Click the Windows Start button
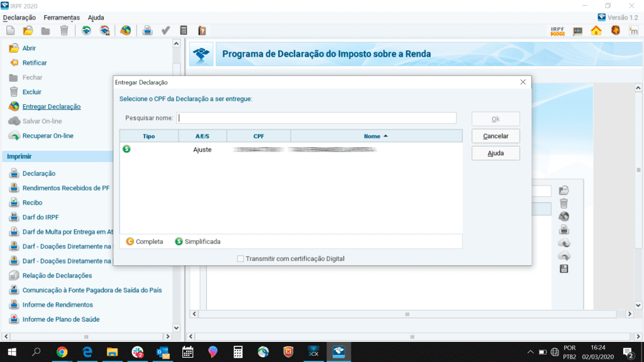This screenshot has width=644, height=362. pos(12,352)
